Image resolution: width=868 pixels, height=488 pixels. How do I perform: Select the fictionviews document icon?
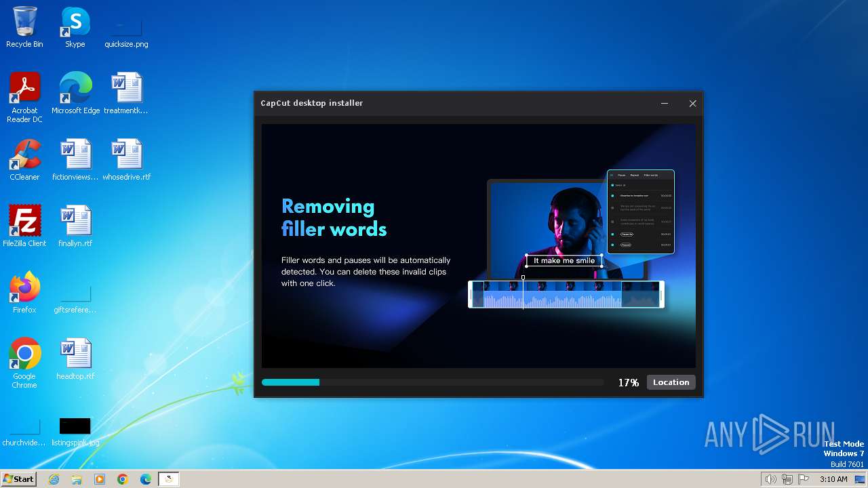coord(75,160)
